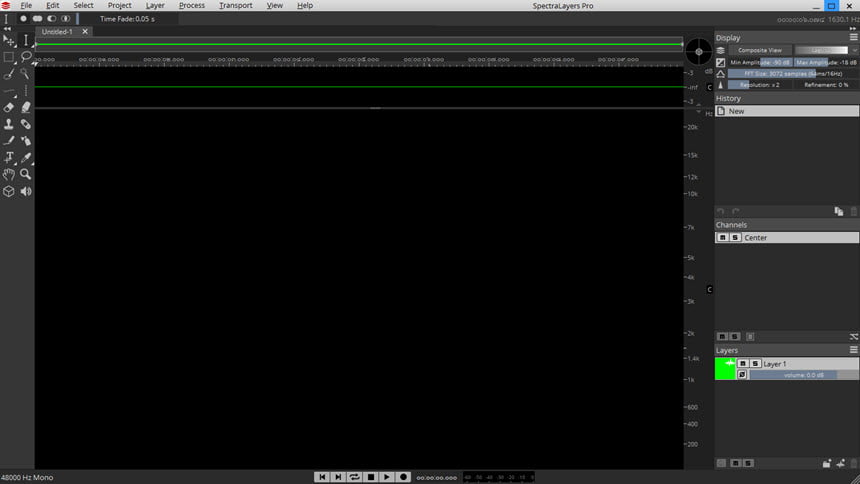The width and height of the screenshot is (860, 484).
Task: Select the Spray noise tool
Action: pos(26,141)
